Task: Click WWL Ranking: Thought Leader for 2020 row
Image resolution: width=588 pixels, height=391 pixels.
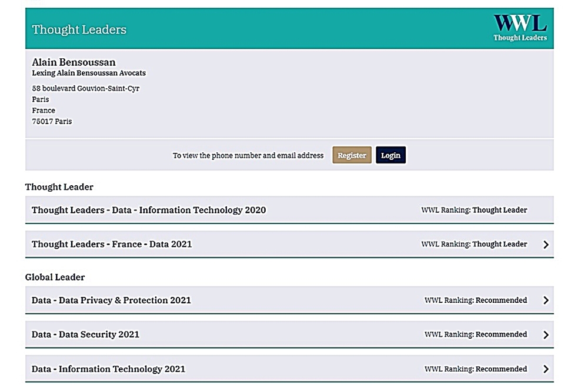Action: tap(474, 210)
